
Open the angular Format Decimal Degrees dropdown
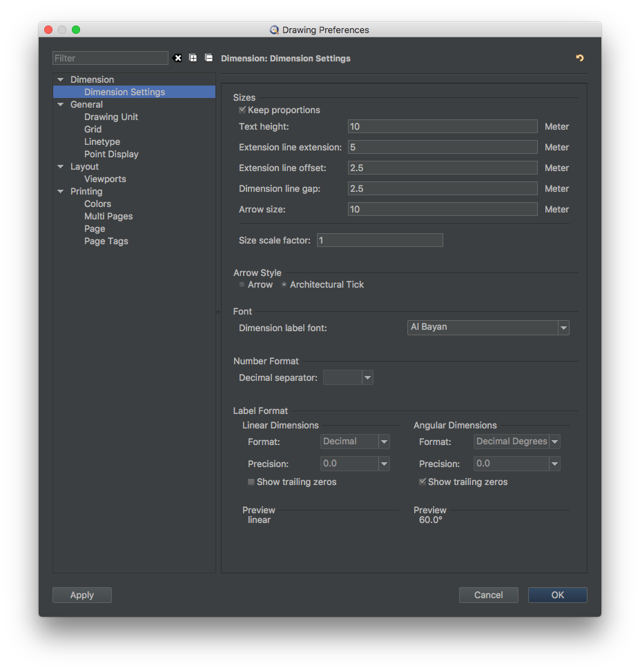click(x=517, y=442)
